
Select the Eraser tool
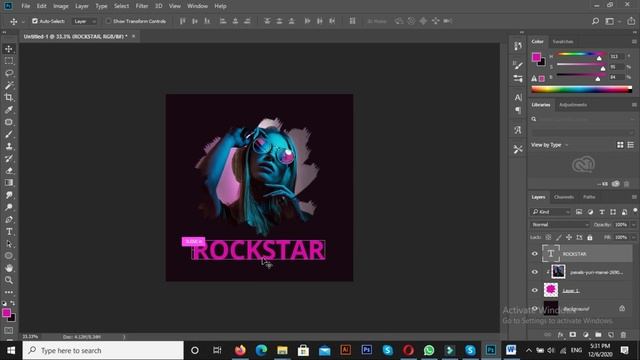(x=9, y=171)
